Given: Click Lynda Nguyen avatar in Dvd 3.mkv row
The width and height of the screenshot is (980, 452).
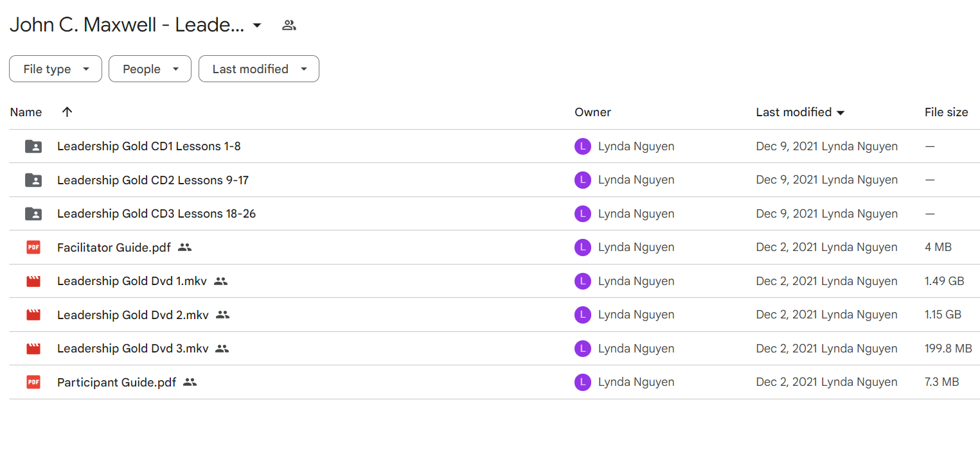Looking at the screenshot, I should (x=583, y=349).
